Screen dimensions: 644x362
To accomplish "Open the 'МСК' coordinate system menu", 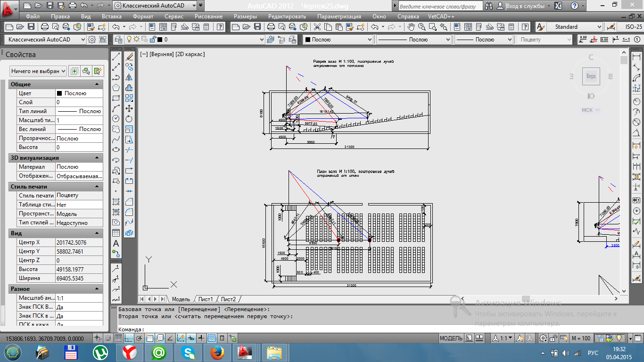I will point(590,110).
